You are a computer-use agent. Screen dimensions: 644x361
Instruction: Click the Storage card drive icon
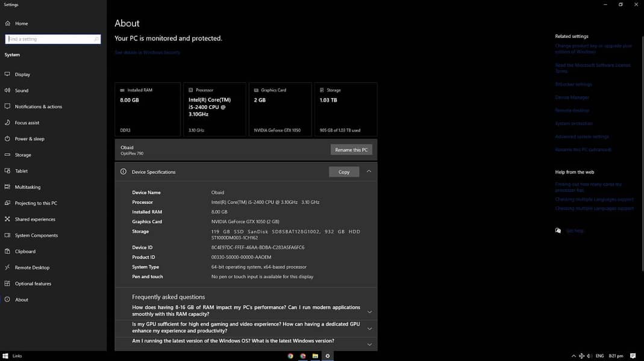click(x=322, y=90)
